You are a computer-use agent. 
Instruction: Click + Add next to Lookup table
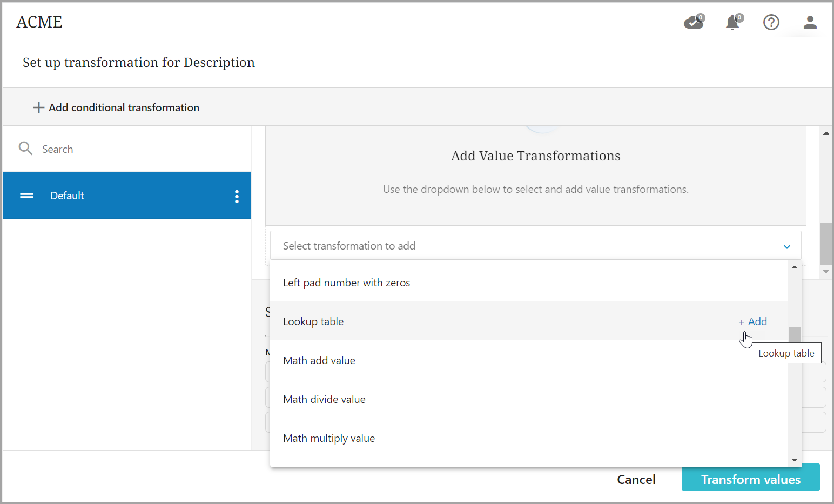[753, 321]
